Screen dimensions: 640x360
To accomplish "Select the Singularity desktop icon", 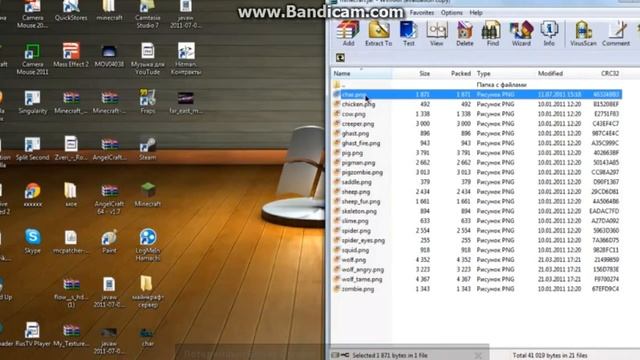I will [x=33, y=102].
